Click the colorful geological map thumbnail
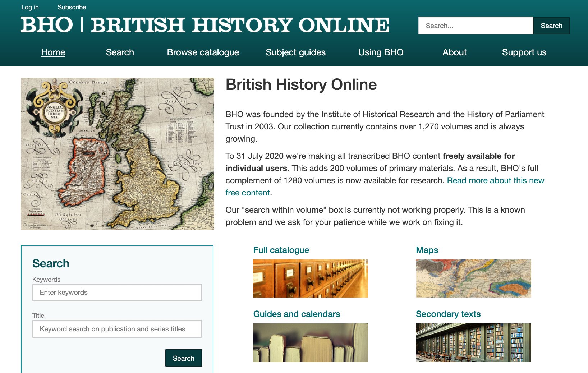Screen dimensions: 588x373 [x=474, y=278]
